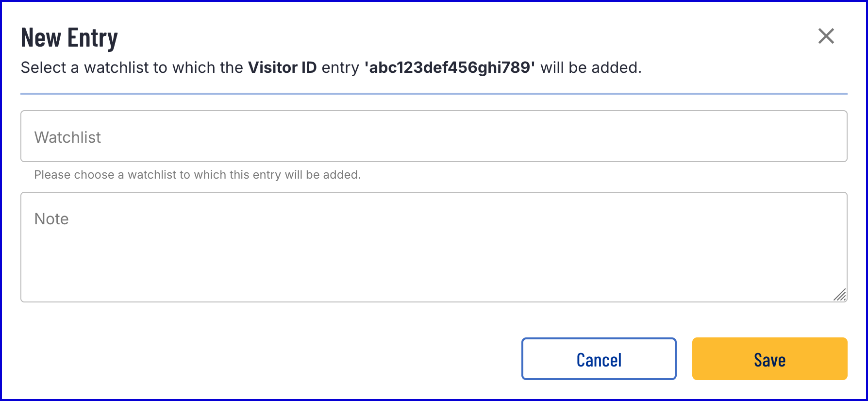Screen dimensions: 868x401
Task: Grab the Note field resize handle
Action: pos(840,295)
